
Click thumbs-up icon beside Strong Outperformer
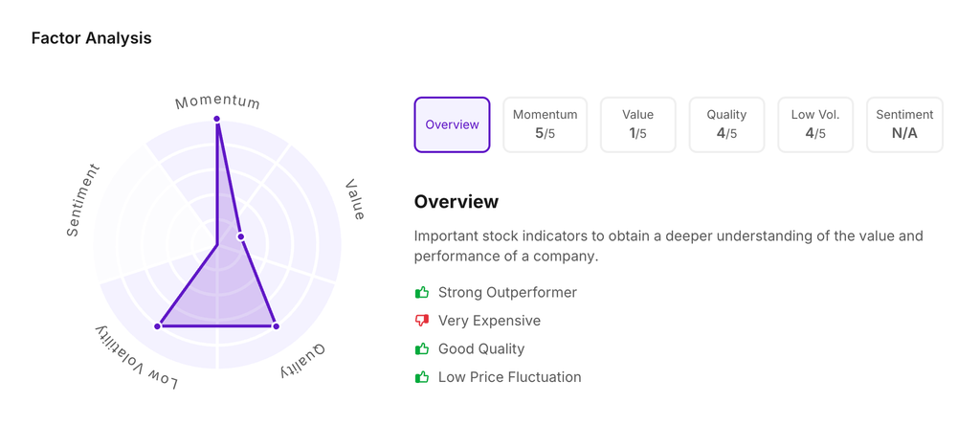click(422, 293)
